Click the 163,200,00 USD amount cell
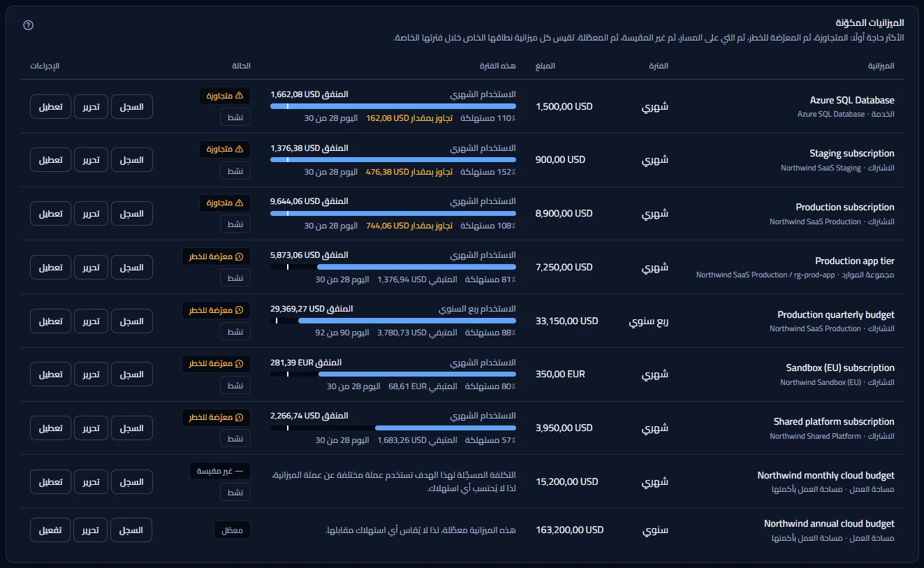Screen dimensions: 924x568 click(x=570, y=530)
